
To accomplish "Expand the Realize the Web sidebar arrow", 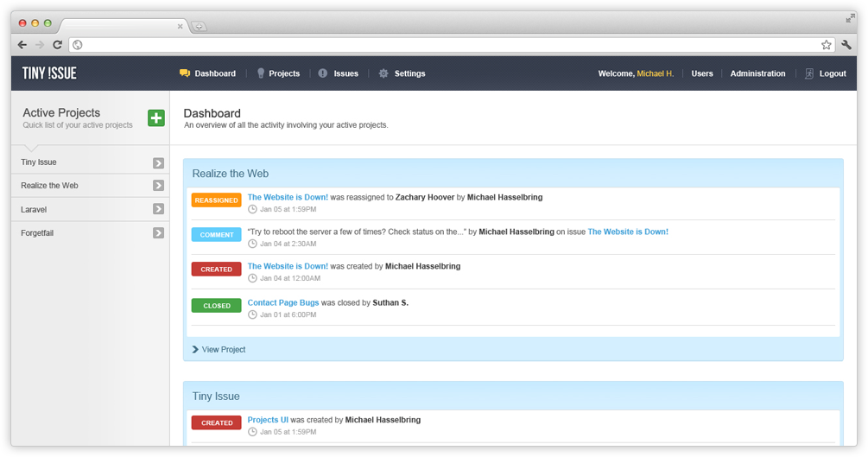I will (x=158, y=186).
